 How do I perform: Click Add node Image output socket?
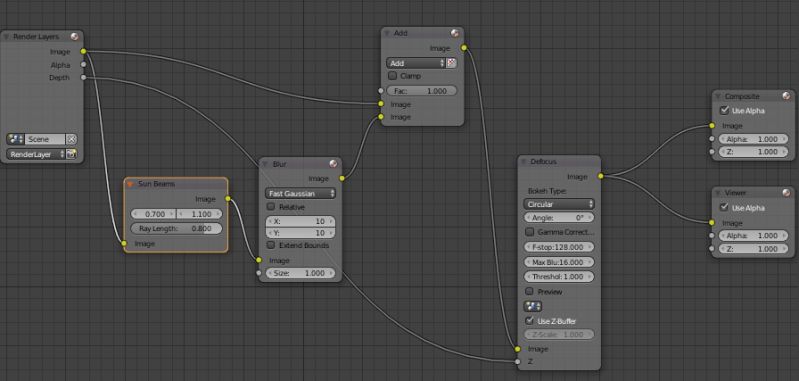464,48
